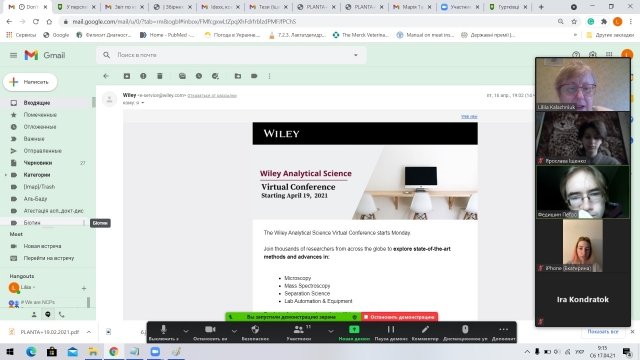Open video options arrow next to camera
Image resolution: width=640 pixels, height=360 pixels.
(234, 331)
